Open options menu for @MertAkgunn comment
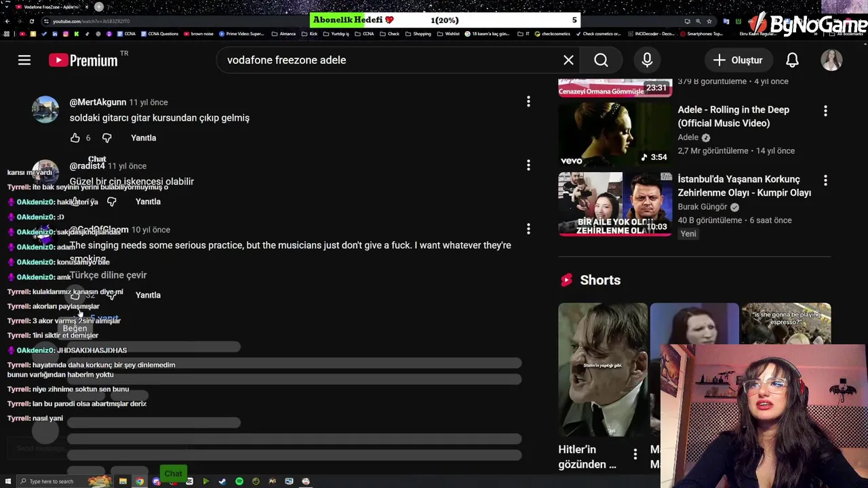868x488 pixels. tap(528, 102)
